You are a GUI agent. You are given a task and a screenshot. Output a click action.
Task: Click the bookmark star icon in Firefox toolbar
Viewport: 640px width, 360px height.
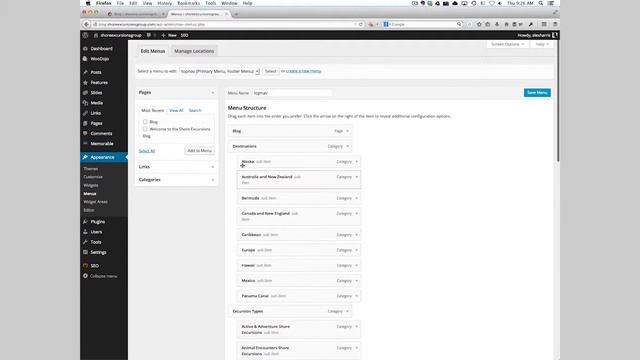[479, 24]
